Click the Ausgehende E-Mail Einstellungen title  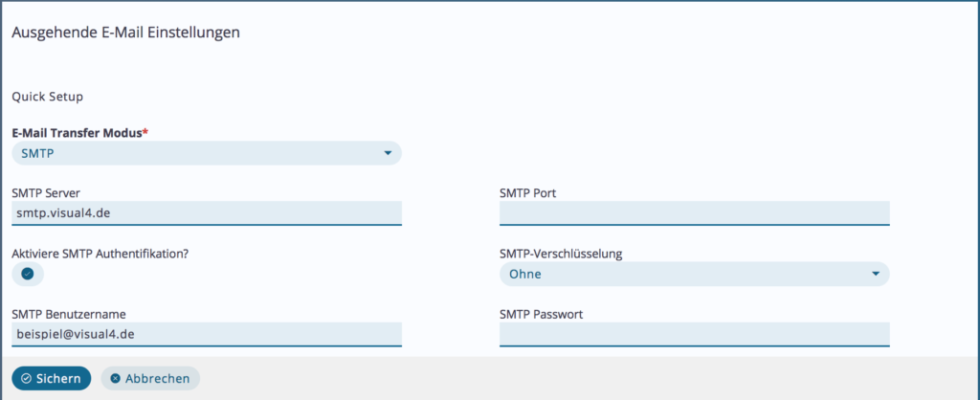click(125, 33)
